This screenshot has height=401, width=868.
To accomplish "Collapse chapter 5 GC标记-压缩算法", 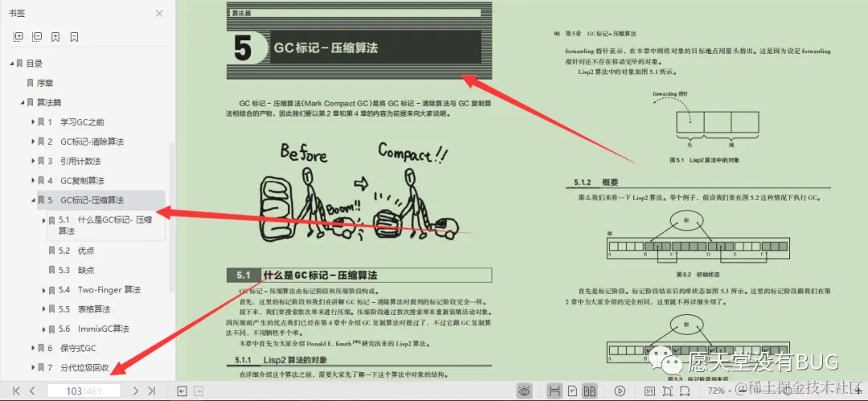I will (x=33, y=200).
